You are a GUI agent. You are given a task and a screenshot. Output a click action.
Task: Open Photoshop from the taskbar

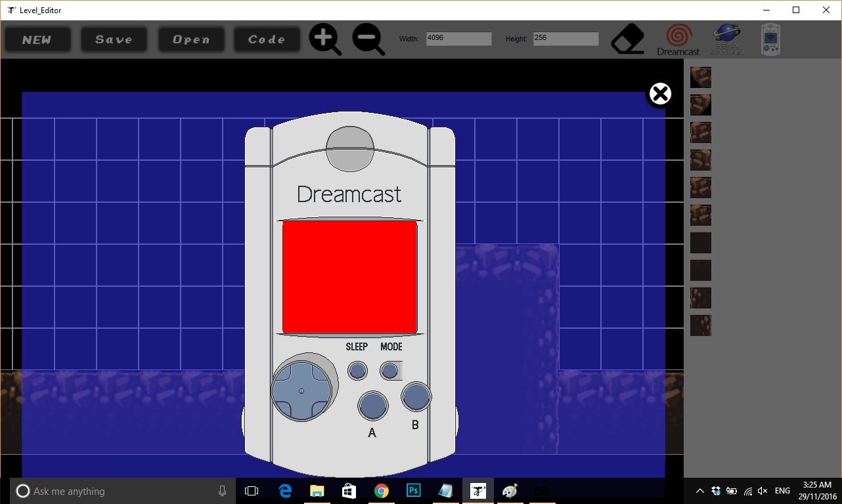coord(413,491)
